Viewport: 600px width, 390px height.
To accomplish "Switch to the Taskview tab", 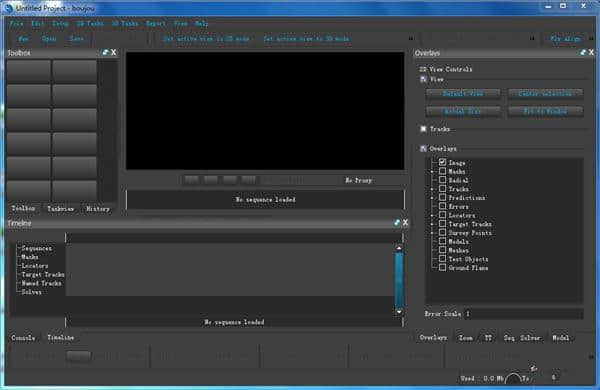I will pos(60,209).
